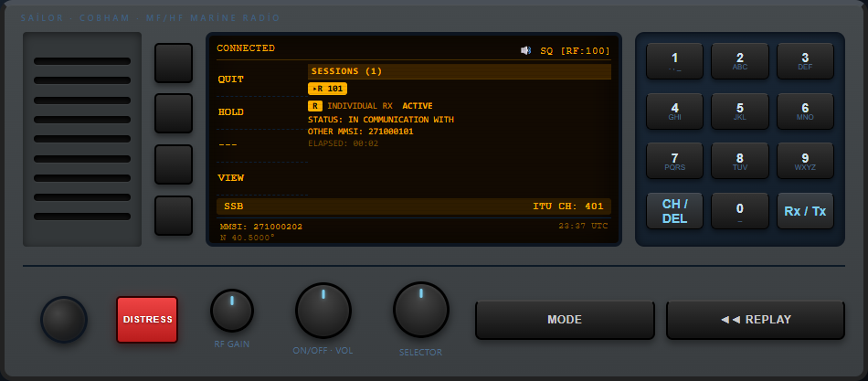868x381 pixels.
Task: Hit keypad key 6 MNO
Action: click(x=805, y=111)
